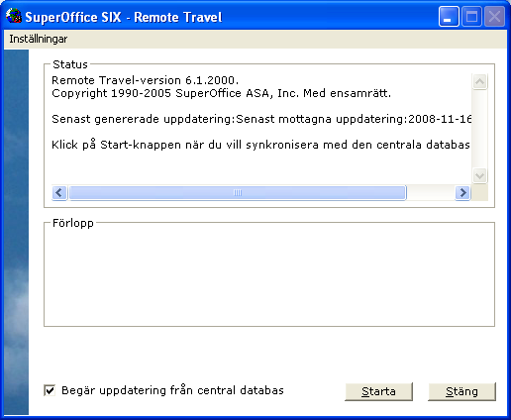The image size is (511, 420).
Task: Click the text "Remote Travel-version 6.1.2000."
Action: pos(145,80)
